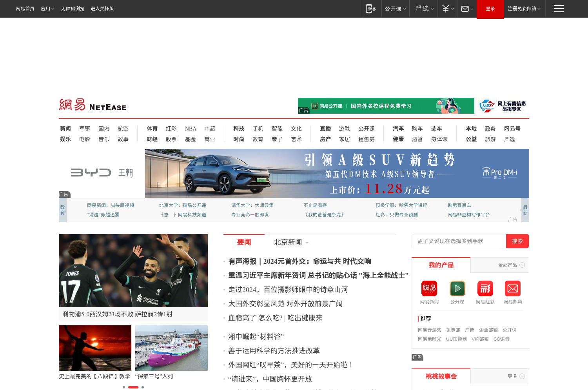Go to 网易首页 link
588x390 pixels.
(25, 9)
